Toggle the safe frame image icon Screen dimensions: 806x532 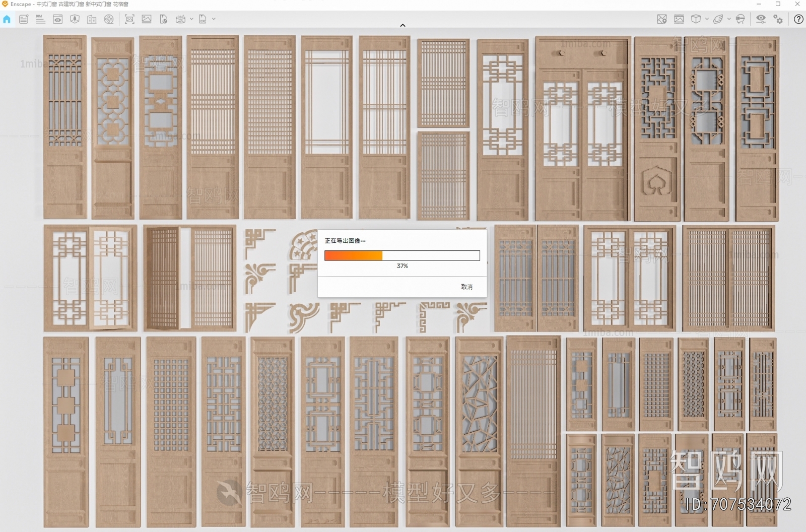(x=679, y=19)
